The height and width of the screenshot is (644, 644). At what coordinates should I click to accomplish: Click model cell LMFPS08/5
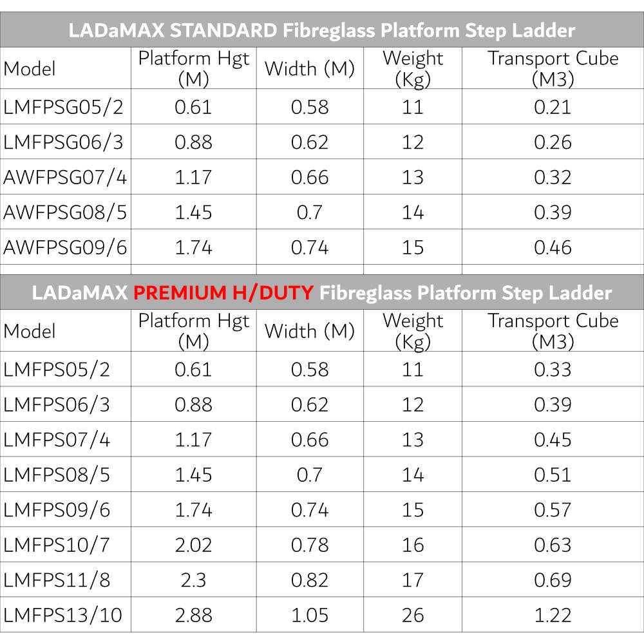[x=57, y=475]
